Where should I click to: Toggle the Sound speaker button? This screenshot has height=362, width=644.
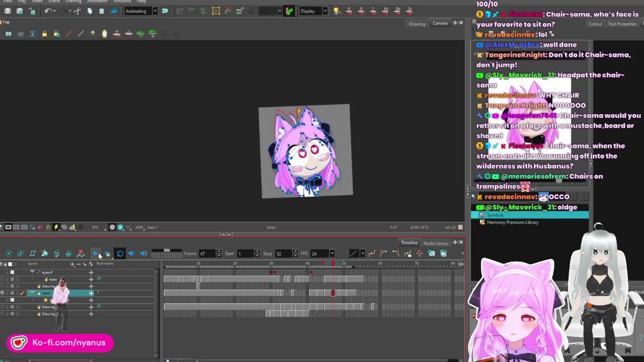click(132, 253)
